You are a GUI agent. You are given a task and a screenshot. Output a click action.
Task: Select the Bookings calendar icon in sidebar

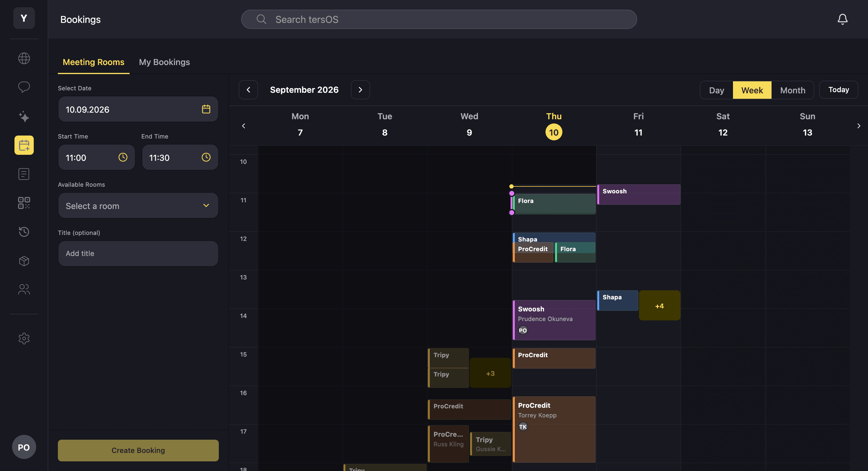[x=24, y=145]
